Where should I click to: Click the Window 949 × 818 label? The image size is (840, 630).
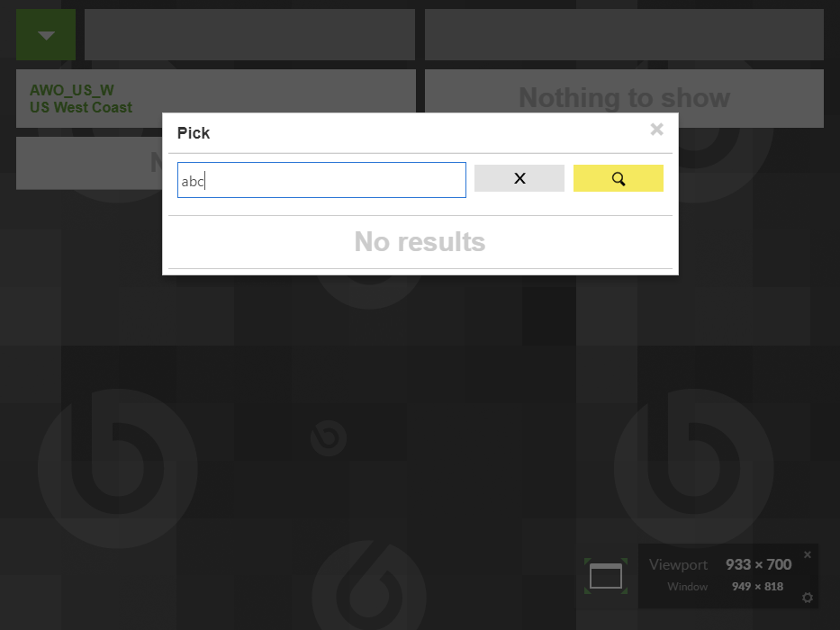click(725, 587)
